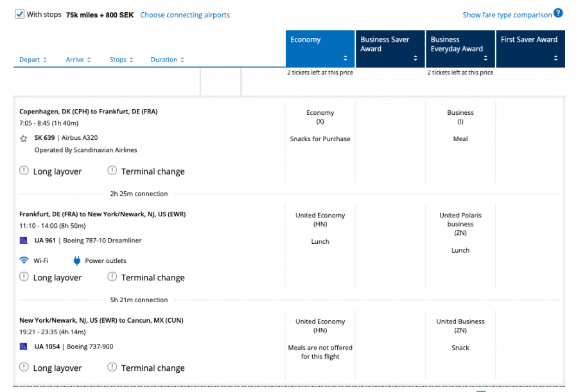Click the Power outlets plug icon
The image size is (578, 392).
coord(76,260)
